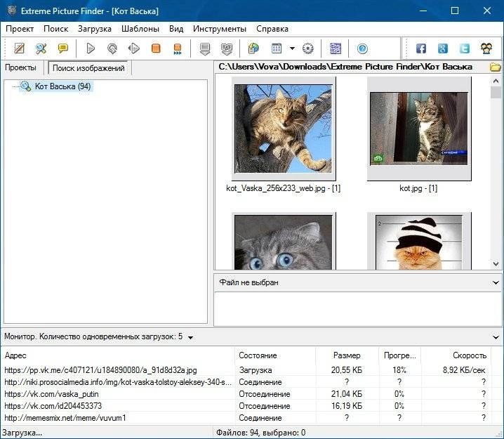This screenshot has height=439, width=504.
Task: Sort by the Адрес column header
Action: [119, 355]
